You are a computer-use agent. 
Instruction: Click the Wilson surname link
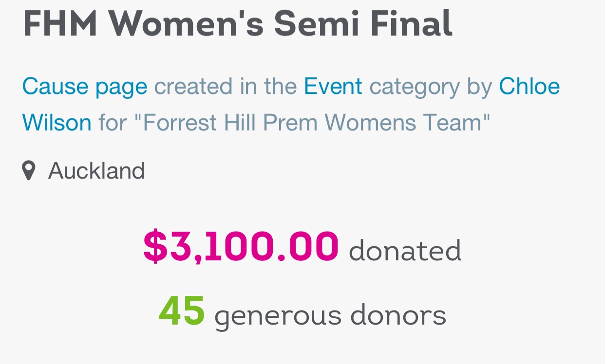coord(57,122)
